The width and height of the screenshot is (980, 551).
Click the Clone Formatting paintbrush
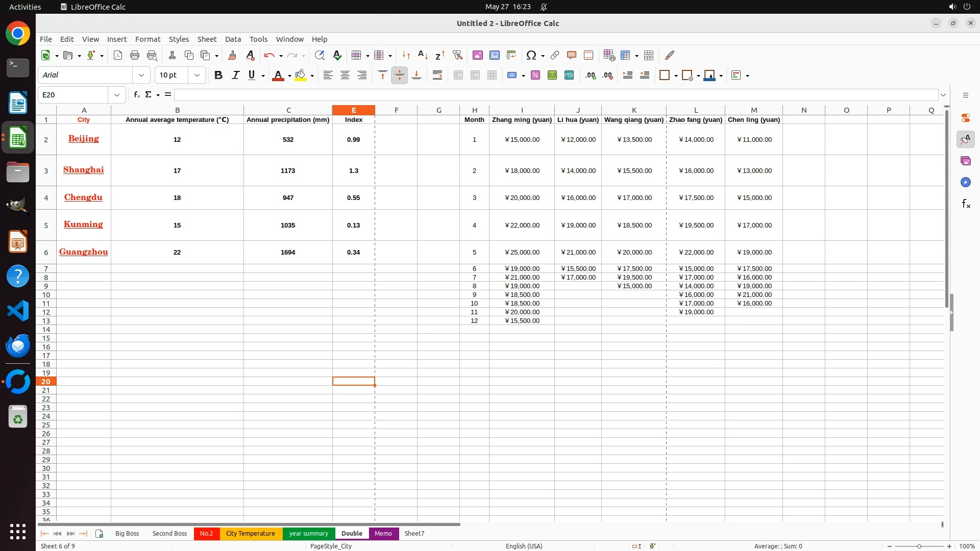(232, 55)
